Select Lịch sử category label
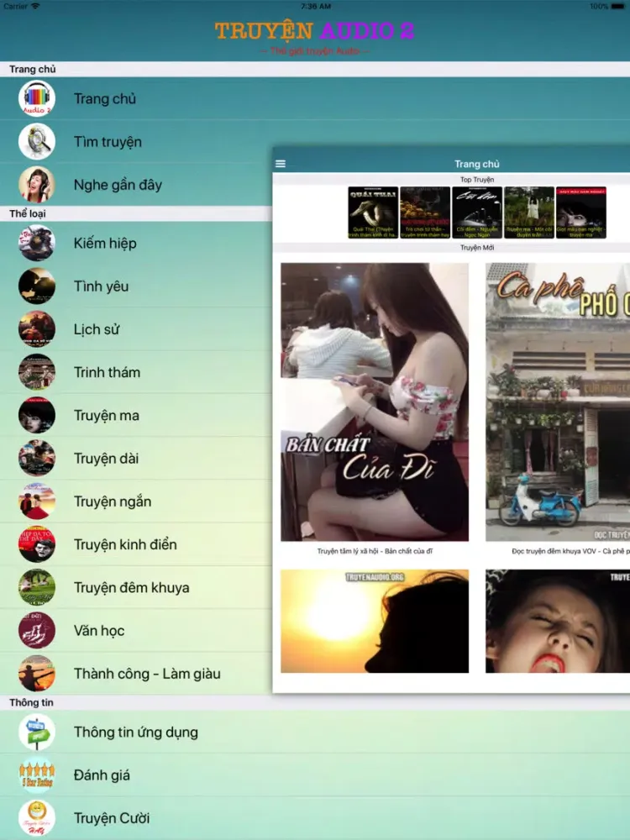Viewport: 630px width, 840px height. pyautogui.click(x=97, y=329)
